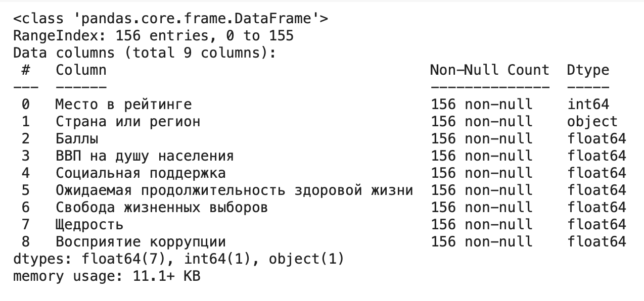This screenshot has width=644, height=301.
Task: Click 'Ожидаемая продолжительность здоровой жизни' text
Action: (234, 190)
